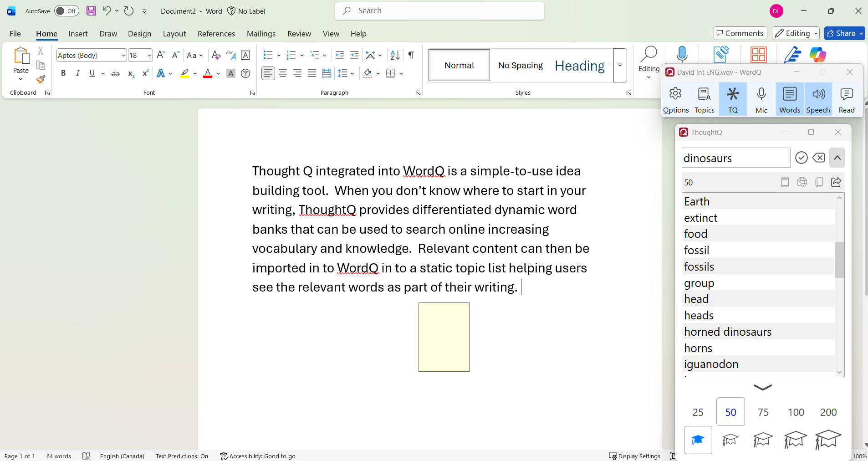Image resolution: width=868 pixels, height=461 pixels.
Task: Toggle underline formatting
Action: (92, 73)
